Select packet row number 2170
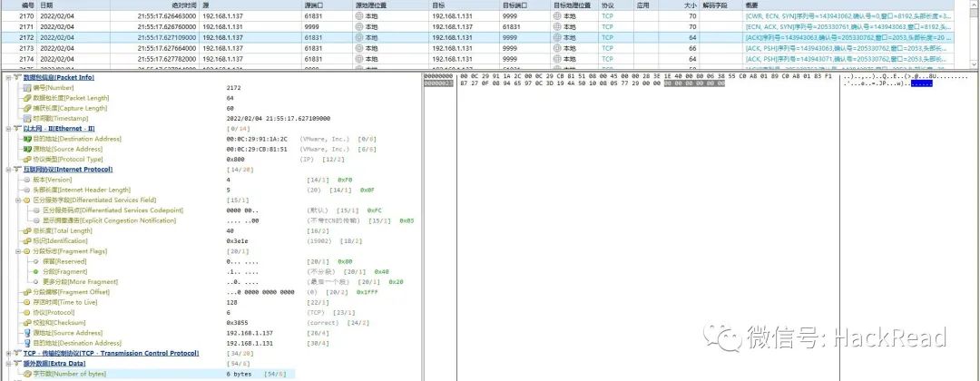Viewport: 980px width, 381px height. [x=477, y=16]
